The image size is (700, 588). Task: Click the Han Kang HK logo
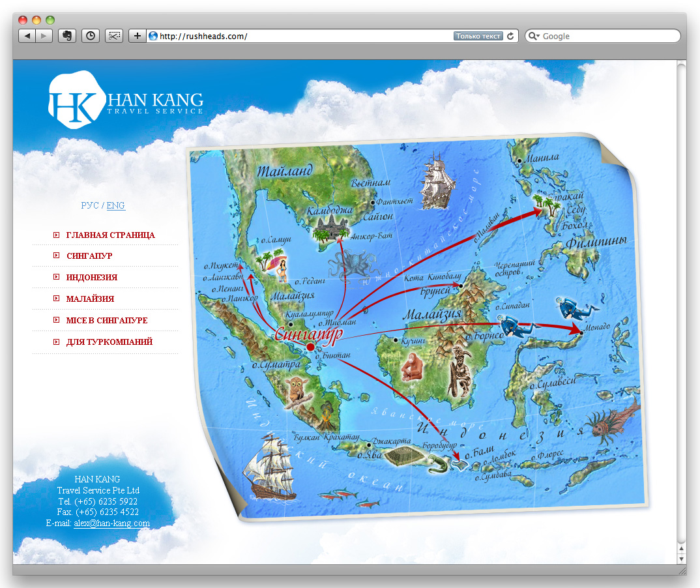[126, 100]
